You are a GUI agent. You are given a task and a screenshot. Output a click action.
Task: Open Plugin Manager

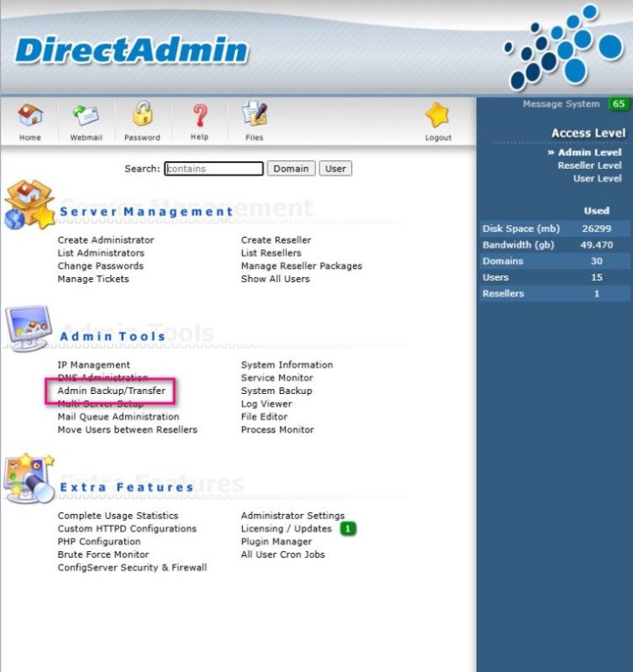click(277, 541)
